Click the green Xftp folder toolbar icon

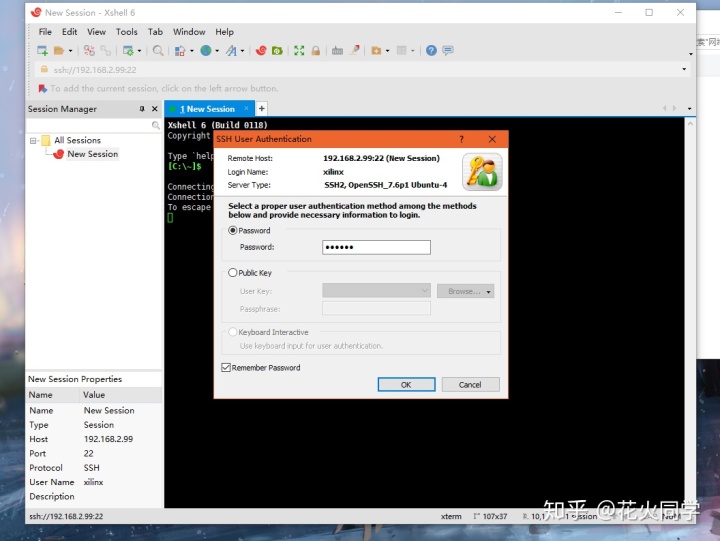pyautogui.click(x=277, y=51)
